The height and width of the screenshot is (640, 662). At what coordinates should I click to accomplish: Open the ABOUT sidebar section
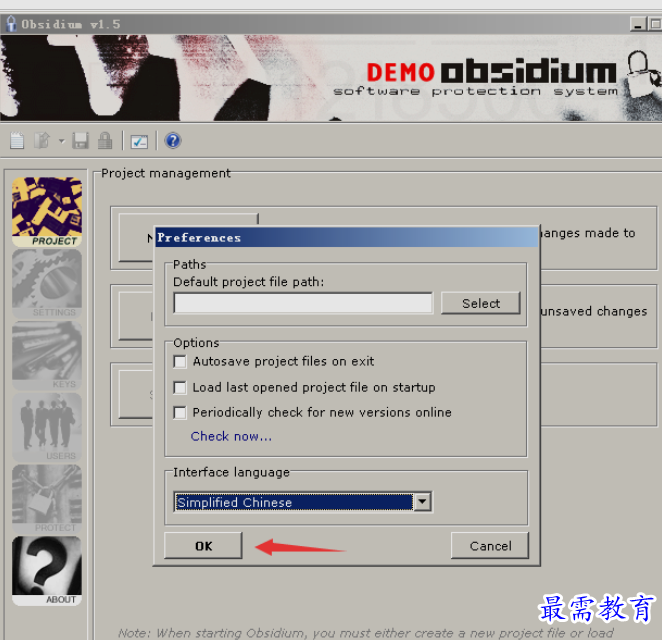[47, 571]
